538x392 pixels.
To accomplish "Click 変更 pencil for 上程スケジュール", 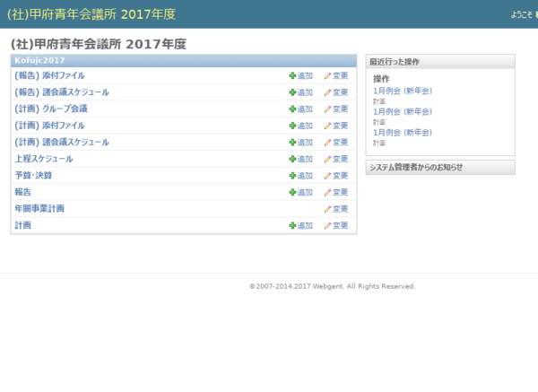I will point(335,159).
